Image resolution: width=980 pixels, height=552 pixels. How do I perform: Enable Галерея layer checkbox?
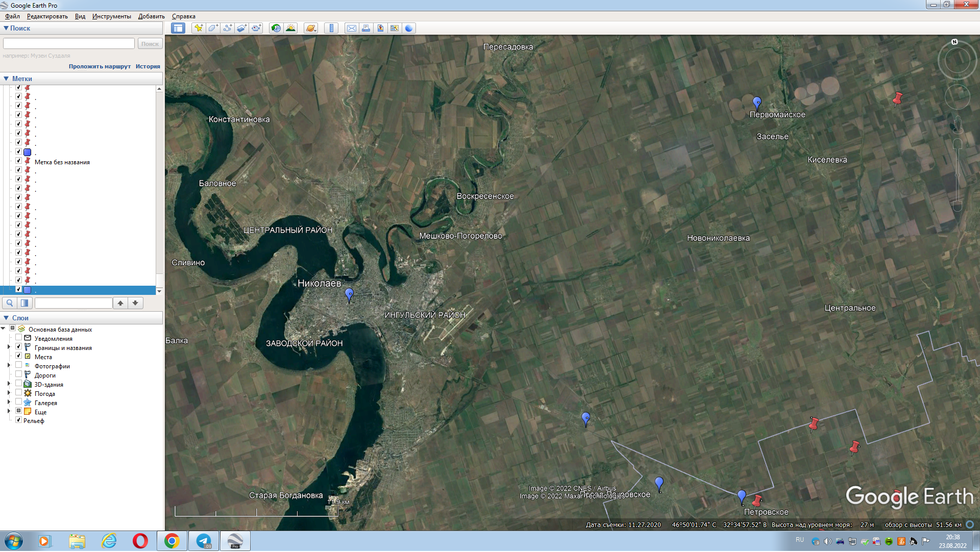pos(18,402)
